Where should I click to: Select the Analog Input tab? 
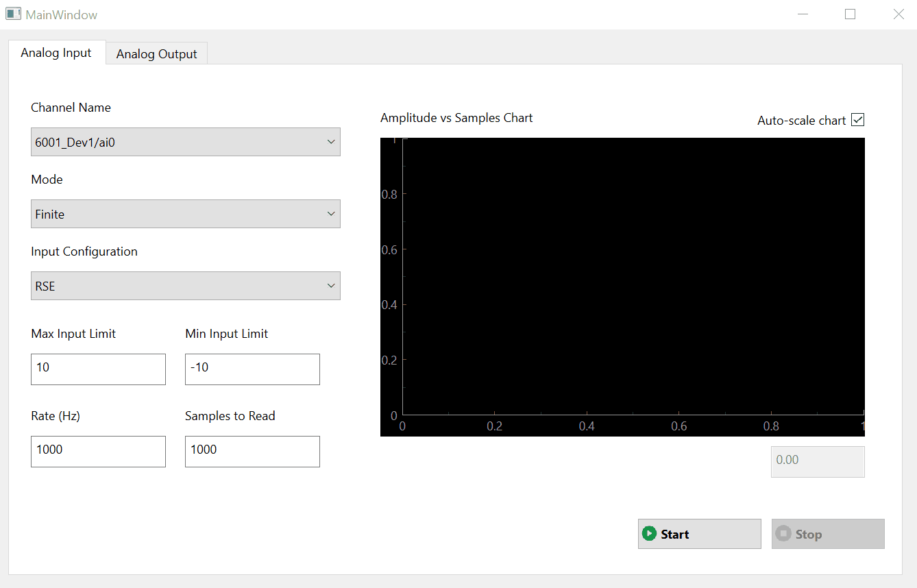tap(56, 53)
